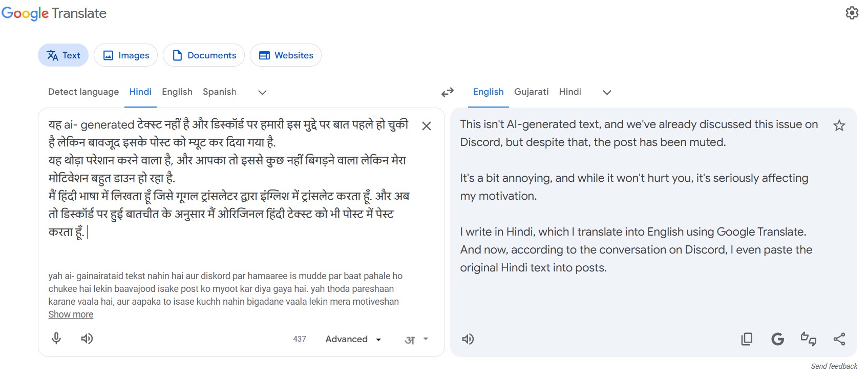The image size is (868, 379).
Task: Open Hindi input tools अ icon
Action: click(x=410, y=340)
